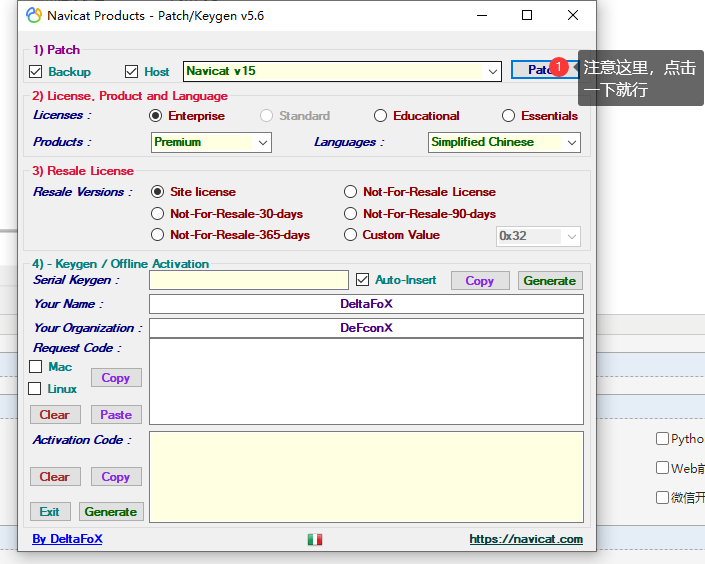
Task: Toggle the Backup checkbox
Action: coord(36,72)
